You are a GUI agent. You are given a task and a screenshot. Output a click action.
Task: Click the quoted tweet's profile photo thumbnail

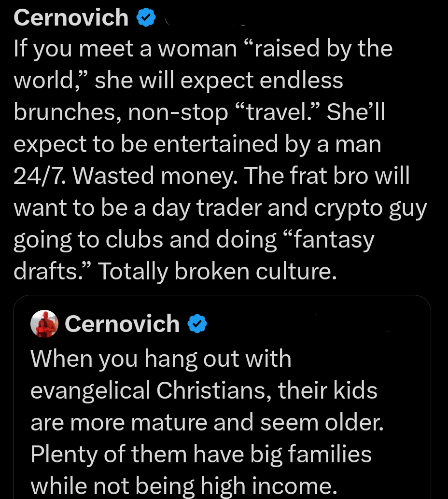tap(44, 324)
